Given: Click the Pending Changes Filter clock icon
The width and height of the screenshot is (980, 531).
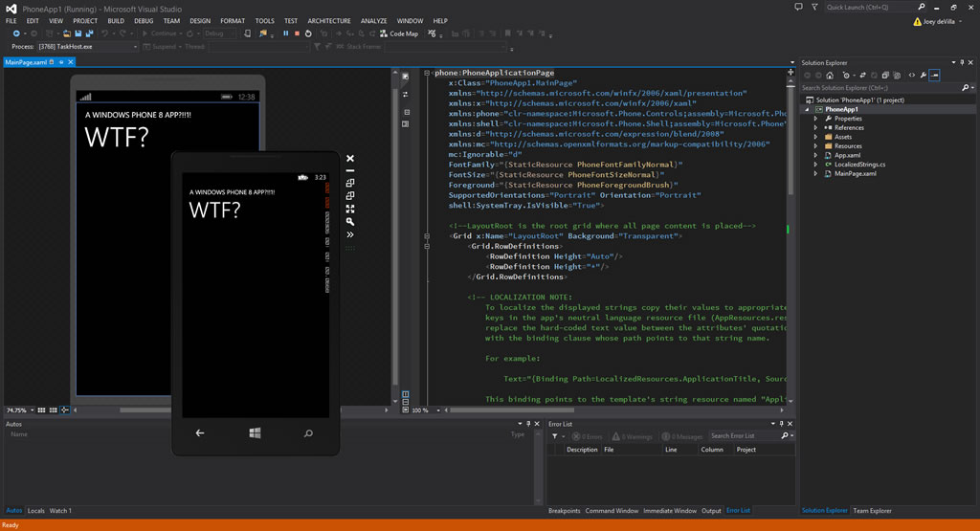Looking at the screenshot, I should (846, 75).
